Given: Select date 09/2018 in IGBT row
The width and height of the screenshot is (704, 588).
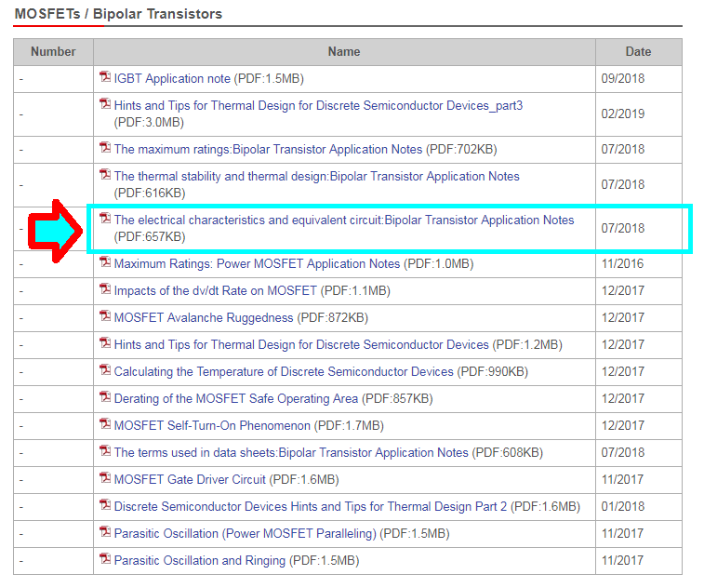Looking at the screenshot, I should (x=623, y=78).
